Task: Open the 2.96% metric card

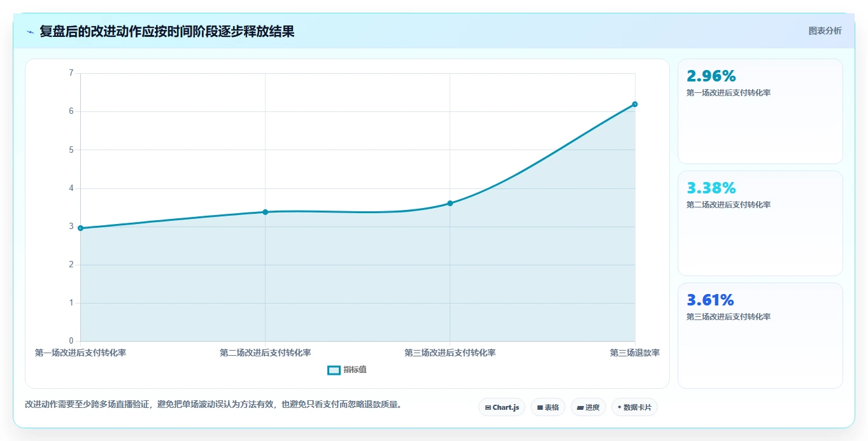Action: (760, 111)
